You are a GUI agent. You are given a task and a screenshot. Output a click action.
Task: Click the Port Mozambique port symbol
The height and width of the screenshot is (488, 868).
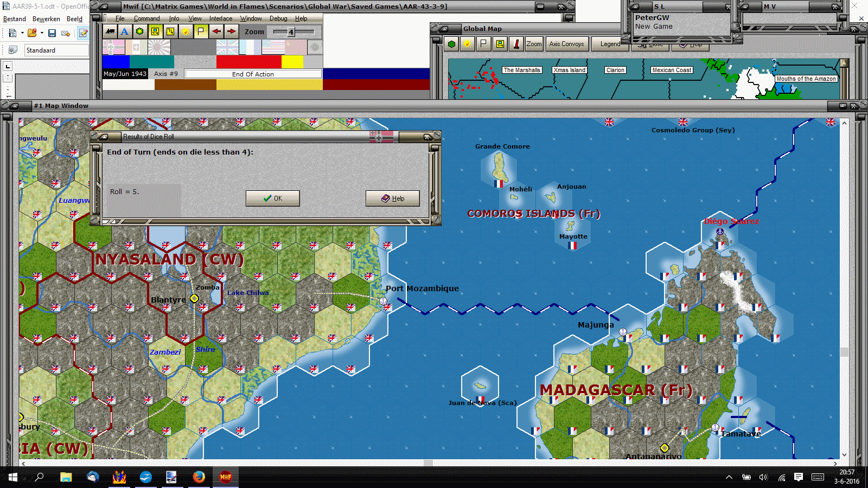(383, 301)
